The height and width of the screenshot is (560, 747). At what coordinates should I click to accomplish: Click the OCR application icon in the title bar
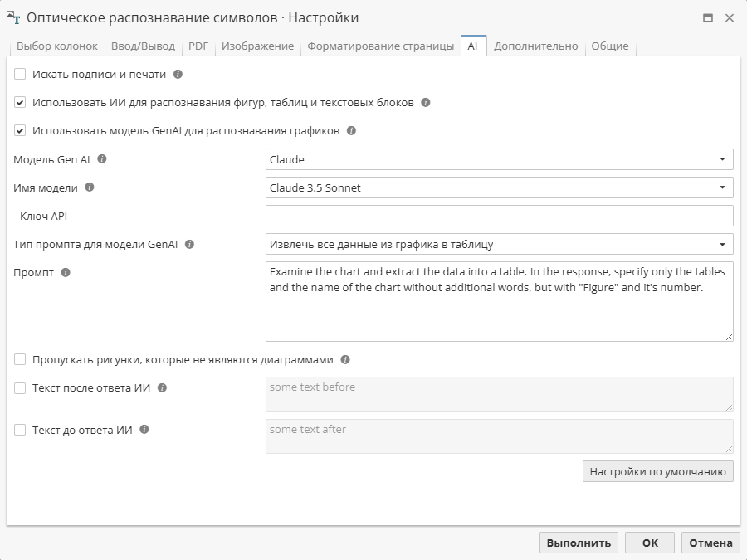pos(14,17)
